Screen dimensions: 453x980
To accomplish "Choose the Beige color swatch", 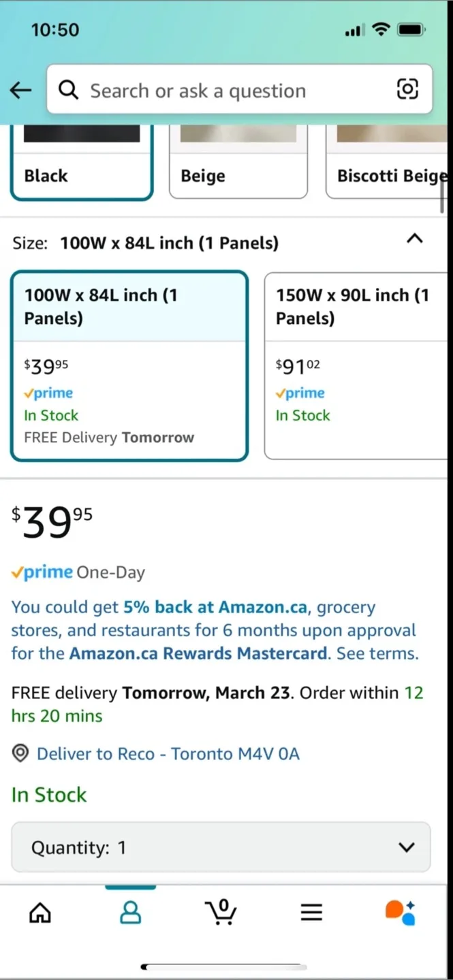I will 238,167.
